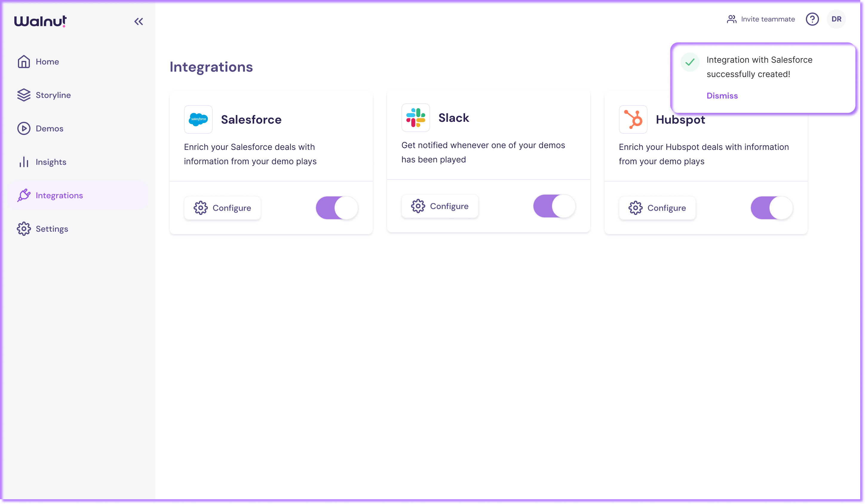The height and width of the screenshot is (504, 865).
Task: Open Configure for the Slack integration
Action: [x=440, y=206]
